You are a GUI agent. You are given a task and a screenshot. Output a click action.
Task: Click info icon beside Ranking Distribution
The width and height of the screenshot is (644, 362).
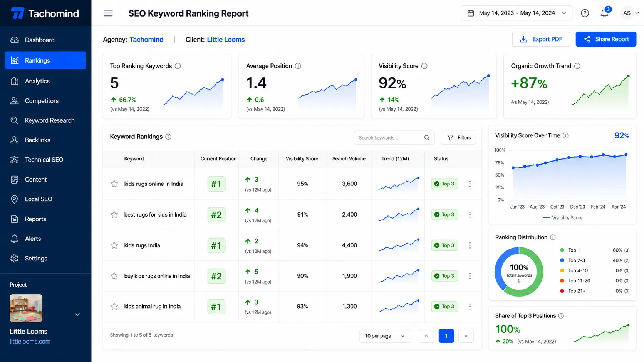(x=553, y=237)
